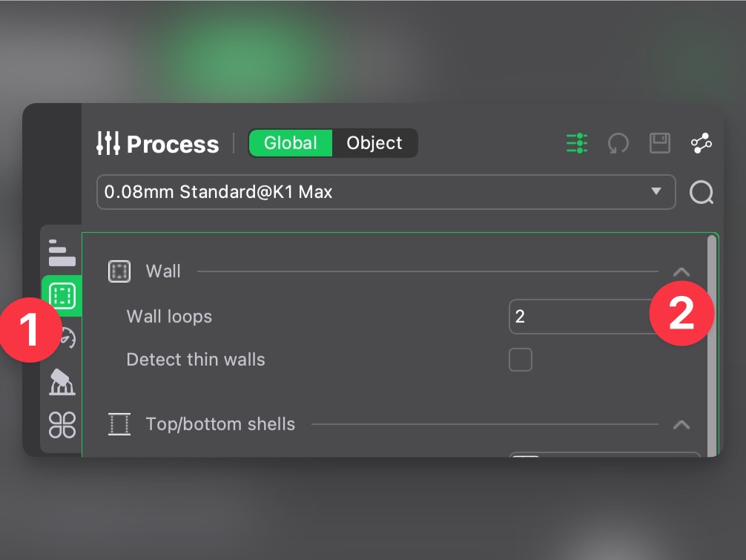Enable the Detect thin walls checkbox

[521, 360]
